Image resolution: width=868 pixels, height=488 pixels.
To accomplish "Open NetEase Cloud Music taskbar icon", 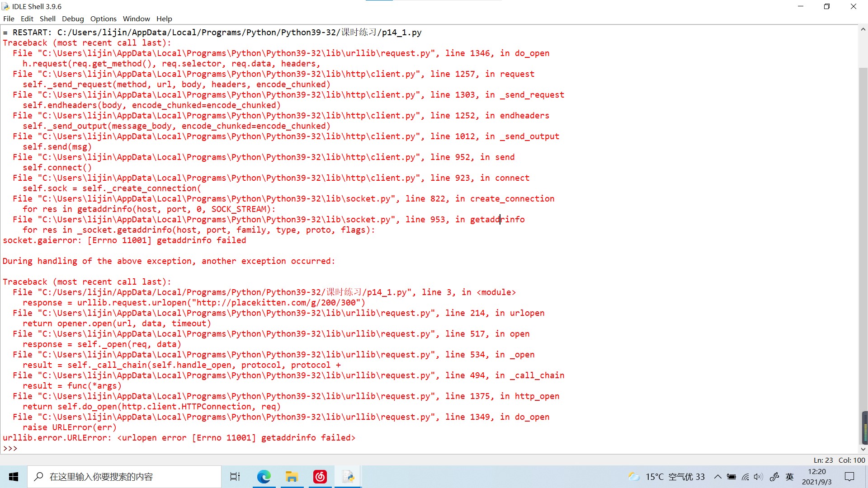I will coord(320,477).
